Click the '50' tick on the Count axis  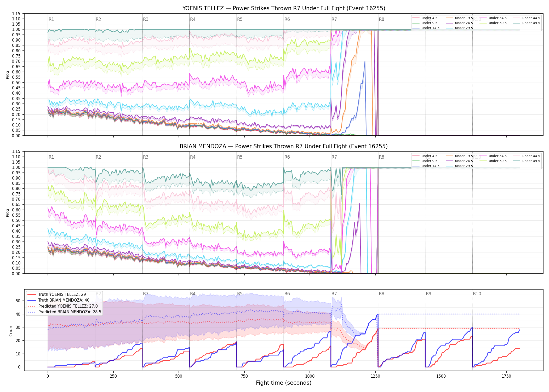click(x=18, y=301)
